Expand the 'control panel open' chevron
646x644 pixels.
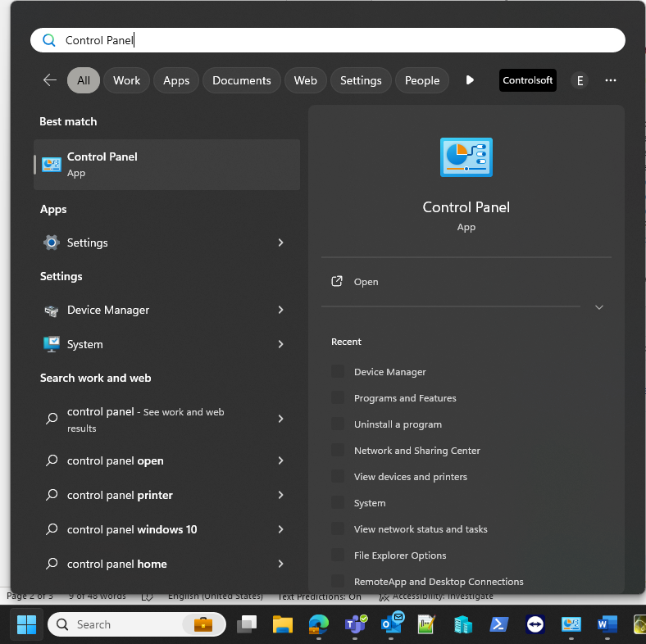tap(281, 460)
